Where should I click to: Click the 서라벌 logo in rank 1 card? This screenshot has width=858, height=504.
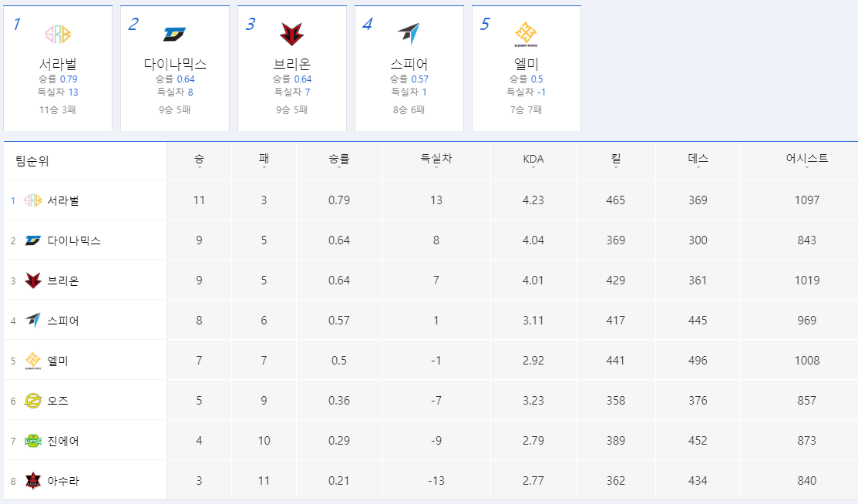(58, 34)
